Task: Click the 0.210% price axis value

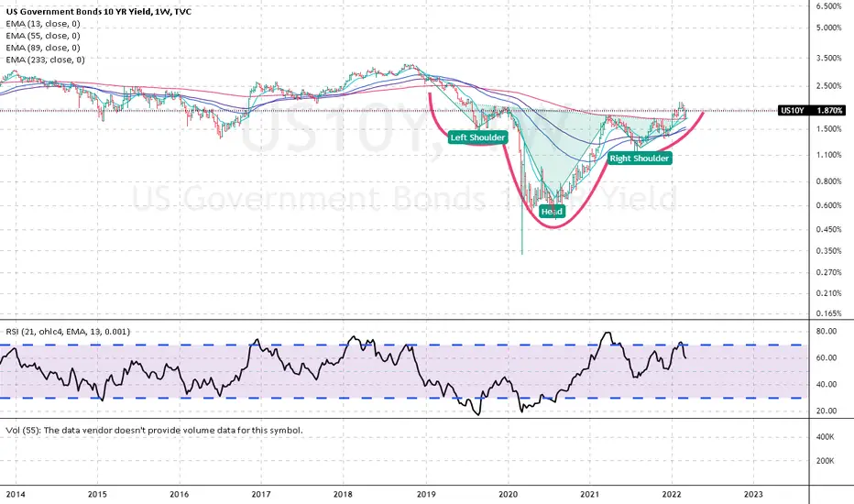Action: click(829, 293)
